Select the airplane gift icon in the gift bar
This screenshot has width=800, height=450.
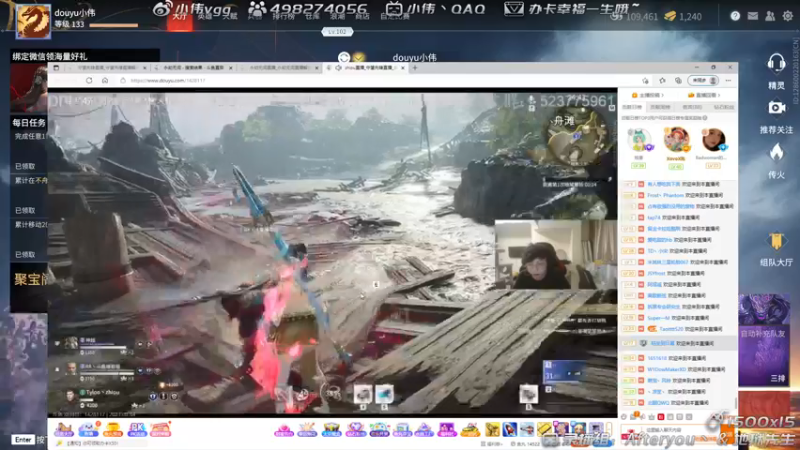click(x=527, y=430)
